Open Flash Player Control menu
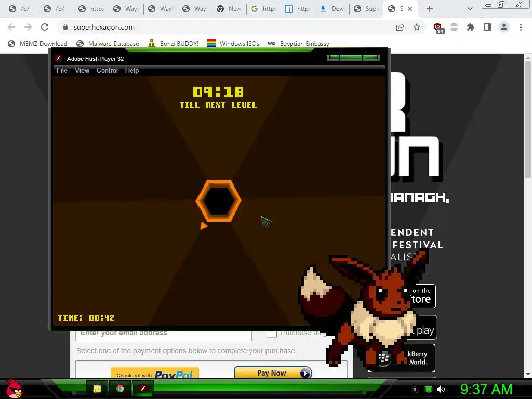 107,70
